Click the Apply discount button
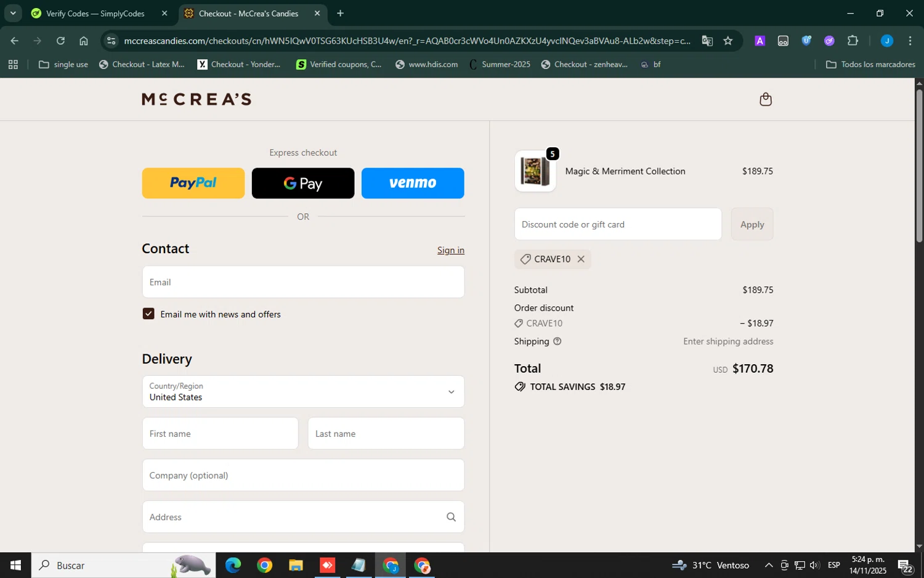The width and height of the screenshot is (924, 578). [752, 224]
